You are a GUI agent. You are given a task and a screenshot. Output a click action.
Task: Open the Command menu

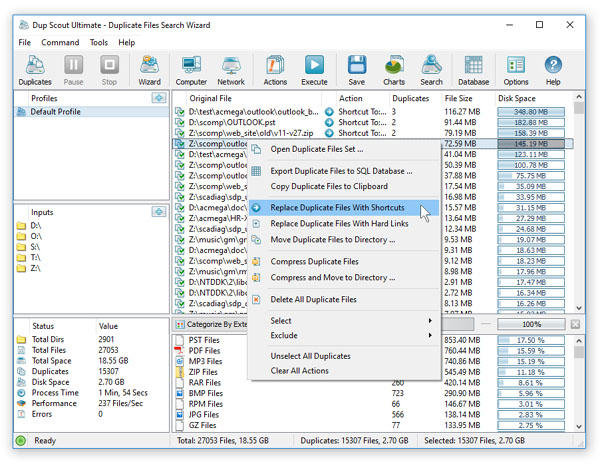[x=60, y=43]
